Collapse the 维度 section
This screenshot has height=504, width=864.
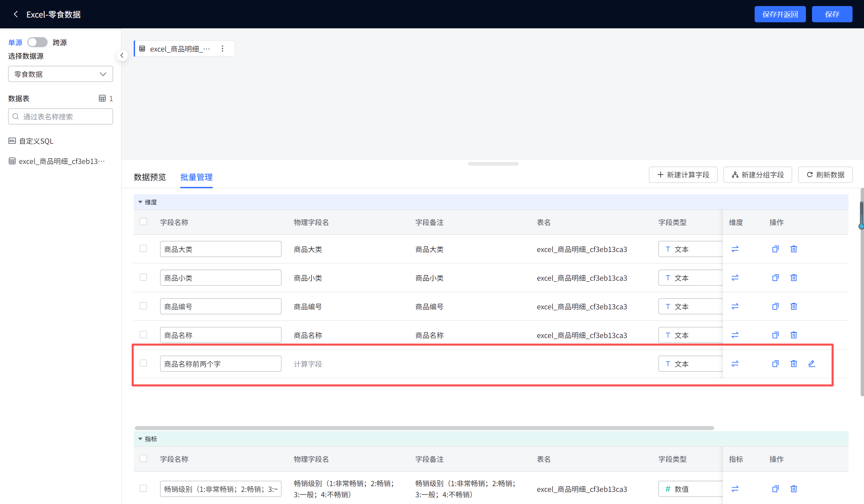click(140, 202)
